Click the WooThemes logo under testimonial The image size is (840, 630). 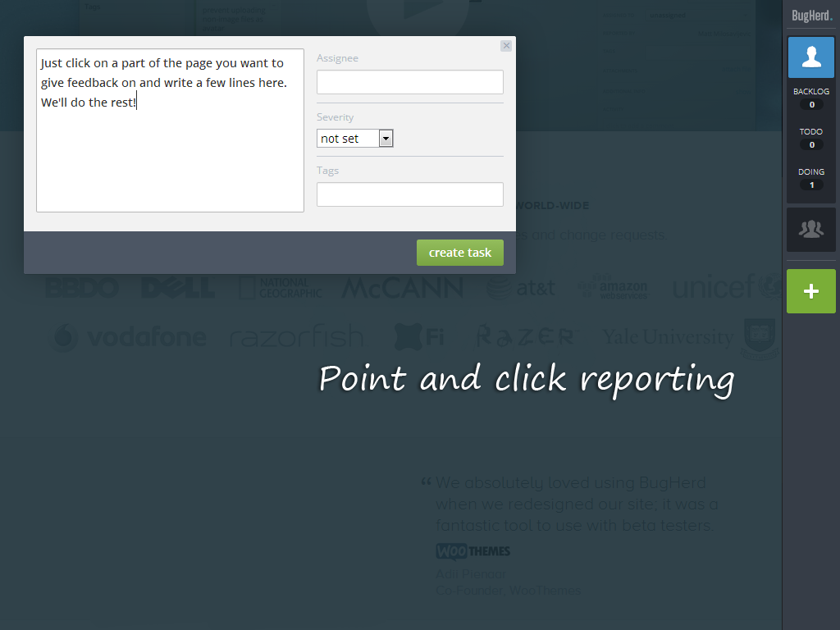coord(473,551)
